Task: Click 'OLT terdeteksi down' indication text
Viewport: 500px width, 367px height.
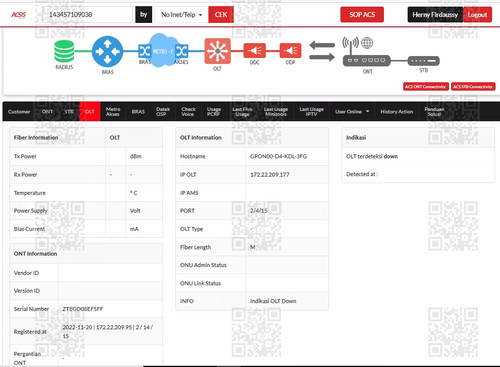Action: pyautogui.click(x=372, y=156)
